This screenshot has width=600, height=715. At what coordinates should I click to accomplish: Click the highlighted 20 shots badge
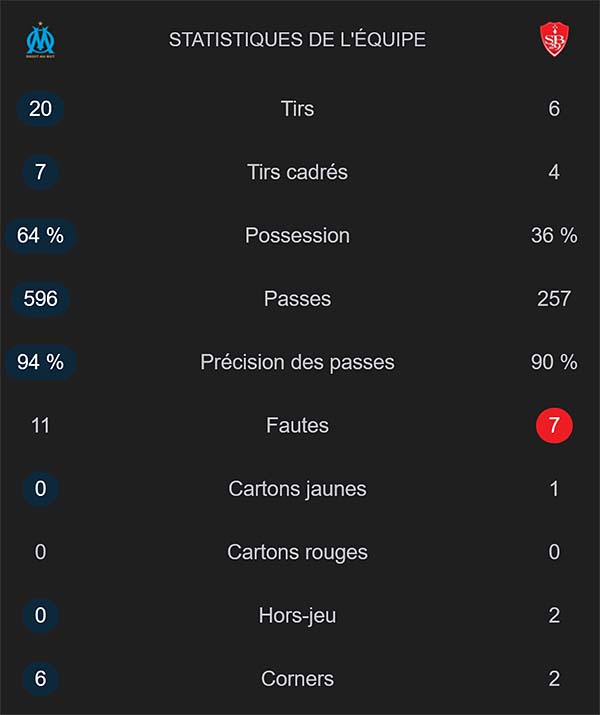[x=41, y=108]
